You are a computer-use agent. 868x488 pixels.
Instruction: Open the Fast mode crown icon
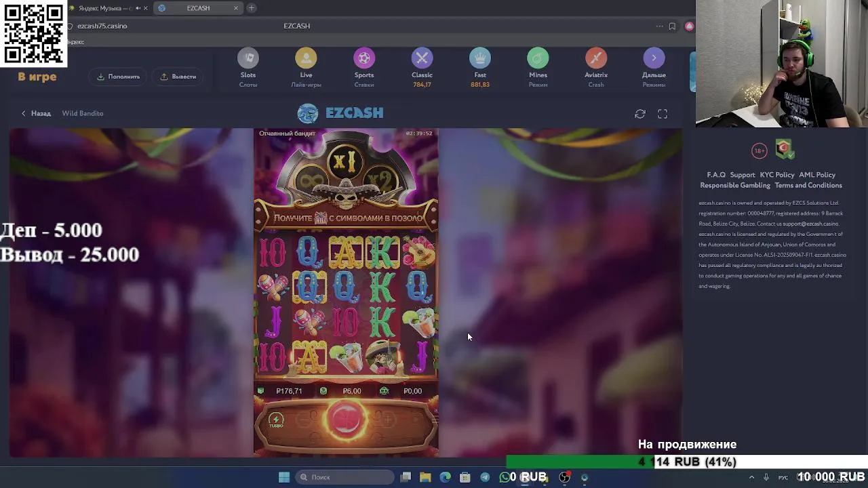[480, 59]
